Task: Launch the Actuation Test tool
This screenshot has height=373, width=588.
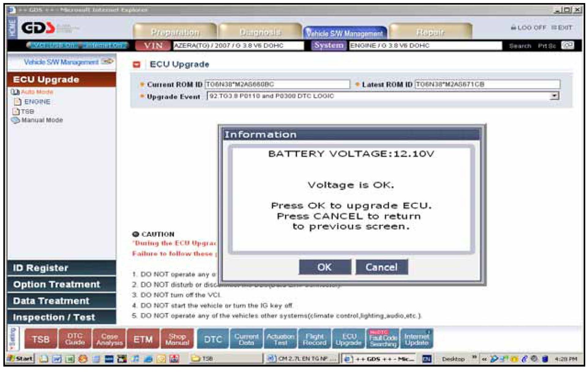Action: (280, 339)
